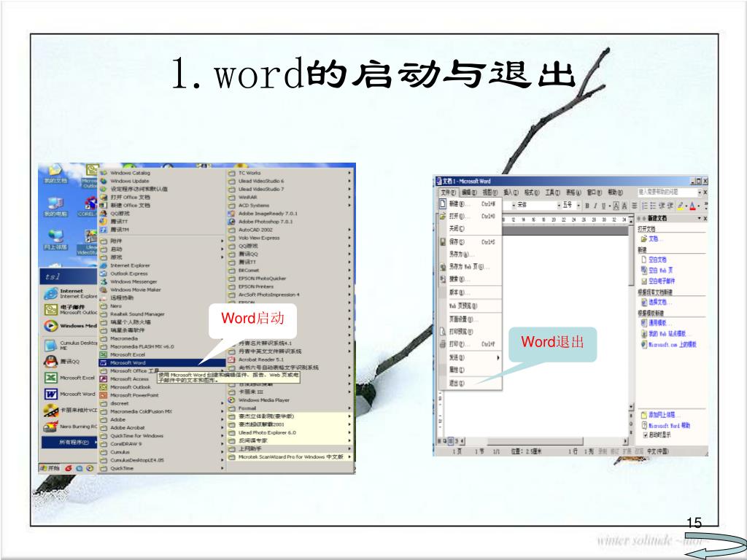Open the font size 五号 dropdown
The height and width of the screenshot is (560, 747).
click(x=578, y=205)
